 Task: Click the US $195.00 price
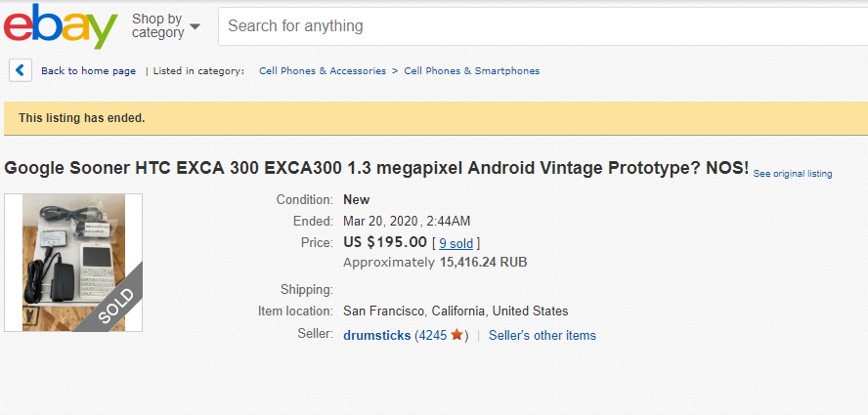click(385, 242)
